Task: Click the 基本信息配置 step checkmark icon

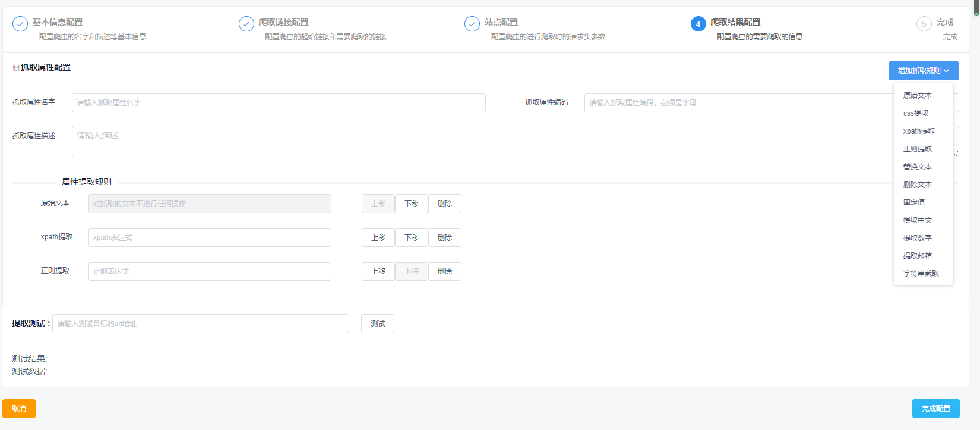Action: click(x=20, y=24)
